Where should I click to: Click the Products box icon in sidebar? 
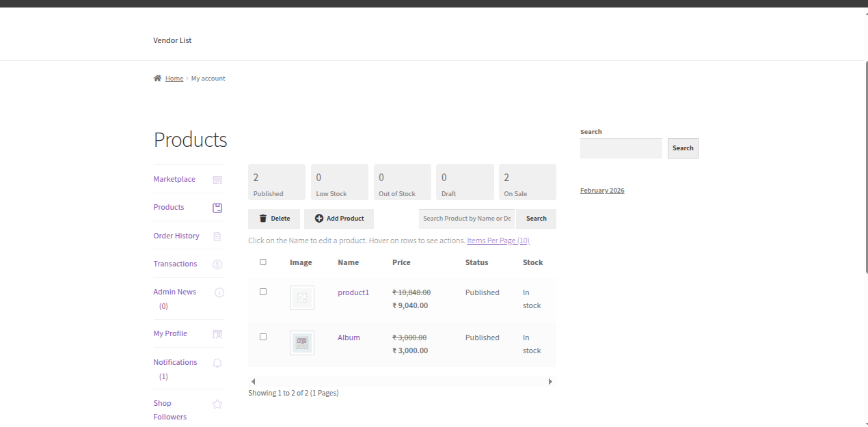tap(217, 208)
